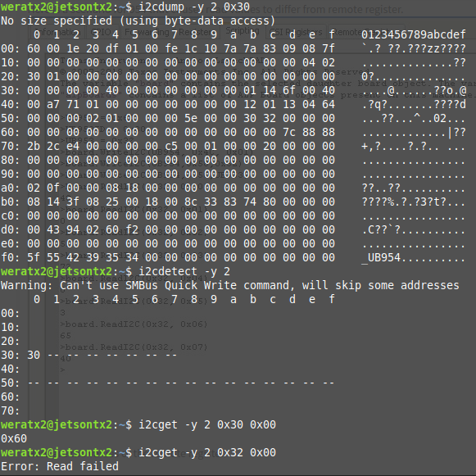Click the _UB954 ASCII text in row f0
This screenshot has height=476, width=476.
tap(381, 258)
